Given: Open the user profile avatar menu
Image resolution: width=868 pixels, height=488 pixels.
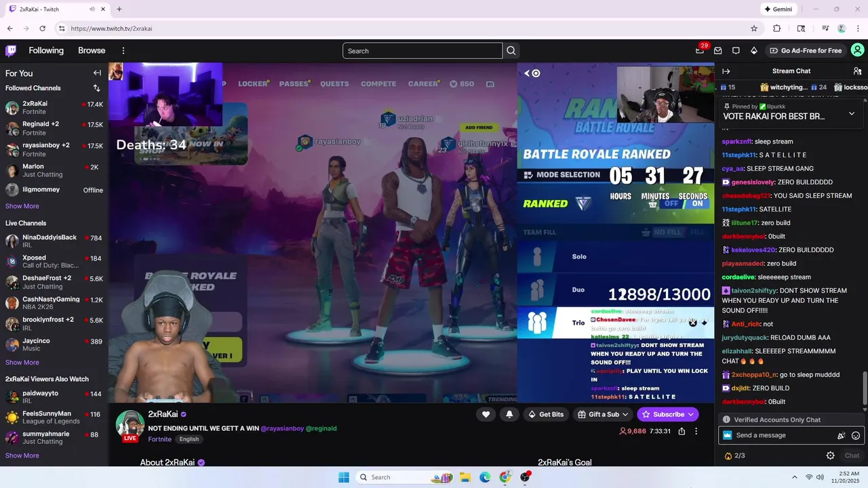Looking at the screenshot, I should [857, 51].
